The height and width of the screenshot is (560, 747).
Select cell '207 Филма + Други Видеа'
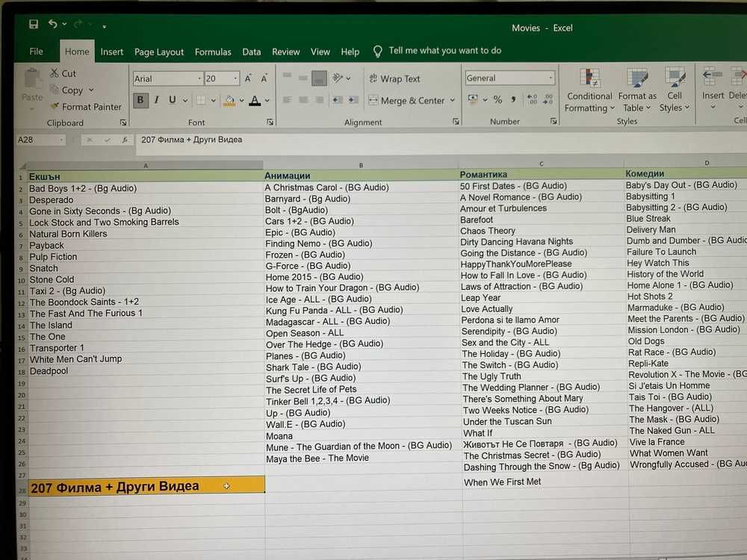pos(146,486)
